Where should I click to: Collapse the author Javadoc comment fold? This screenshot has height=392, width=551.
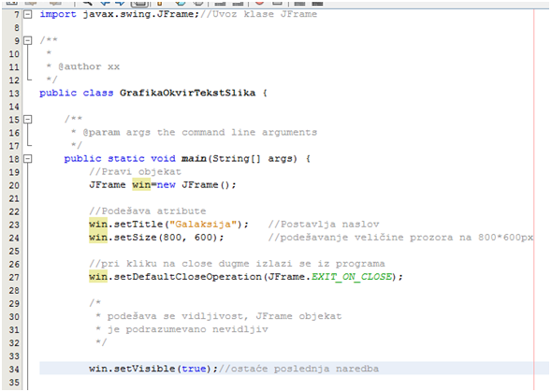pyautogui.click(x=27, y=41)
